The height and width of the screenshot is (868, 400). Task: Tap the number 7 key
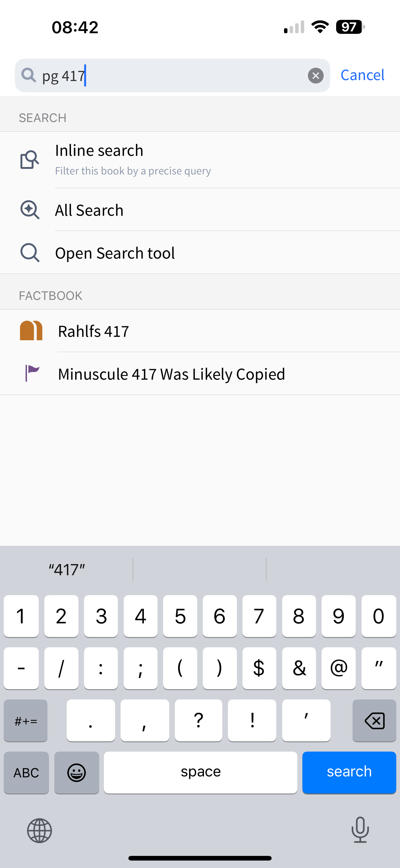259,616
